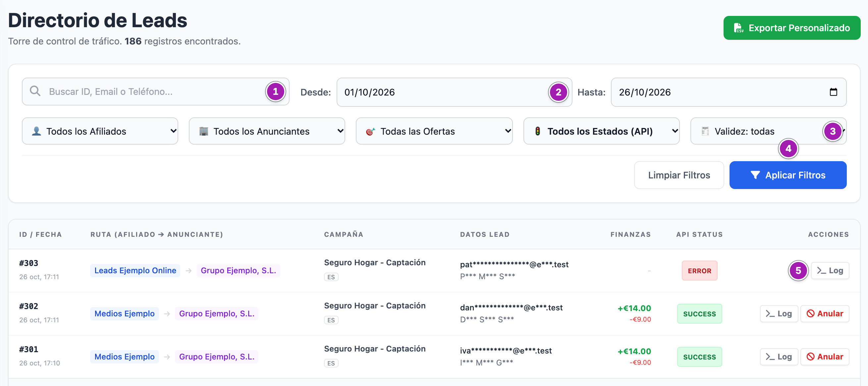Click the search magnifier icon

35,91
